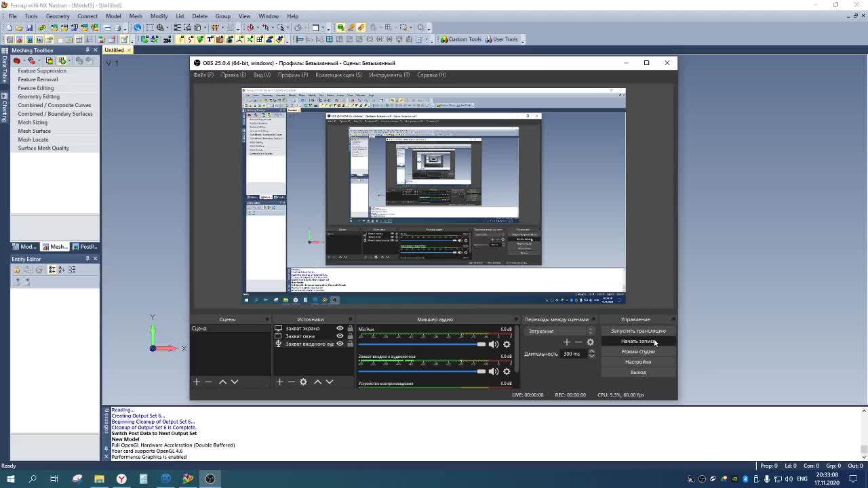Click the Entity Editor alphabetical sort icon
Image resolution: width=868 pixels, height=488 pixels.
(x=62, y=270)
